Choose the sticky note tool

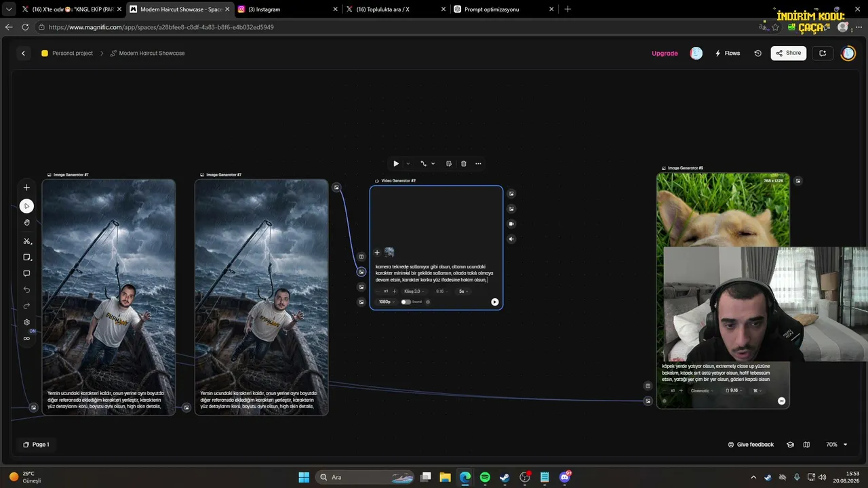26,258
